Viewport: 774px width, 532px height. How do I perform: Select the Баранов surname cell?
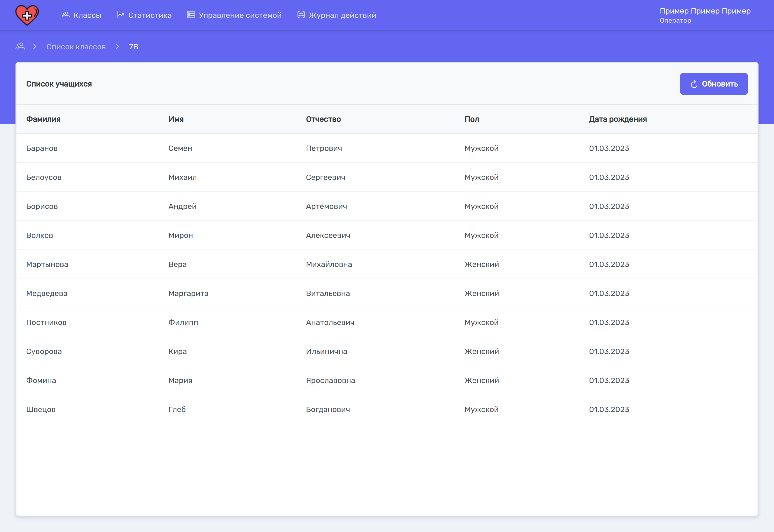coord(42,148)
